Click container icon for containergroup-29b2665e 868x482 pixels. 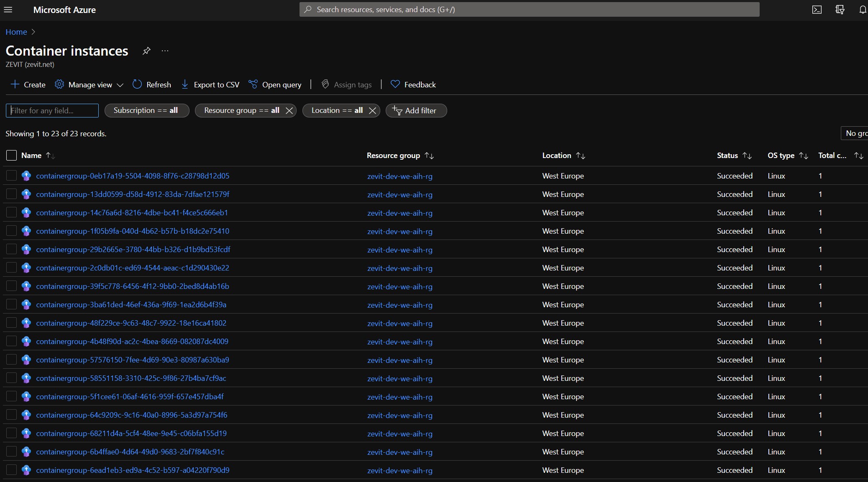[x=26, y=250]
